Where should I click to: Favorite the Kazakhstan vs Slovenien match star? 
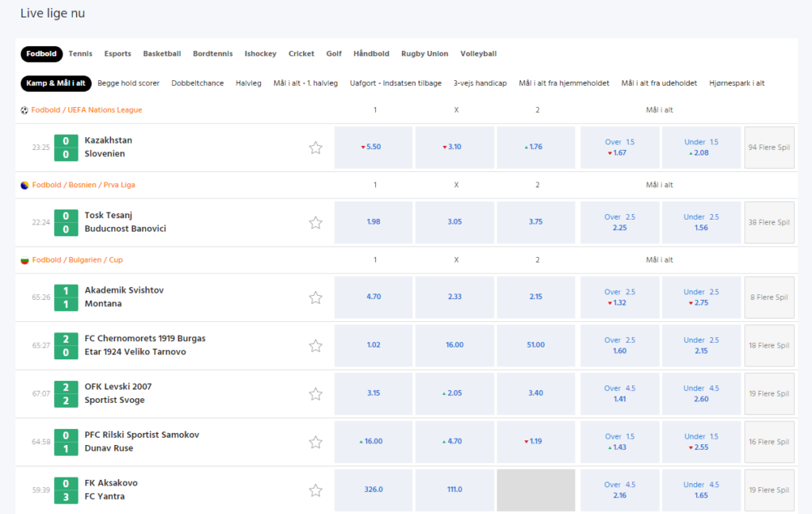point(316,148)
